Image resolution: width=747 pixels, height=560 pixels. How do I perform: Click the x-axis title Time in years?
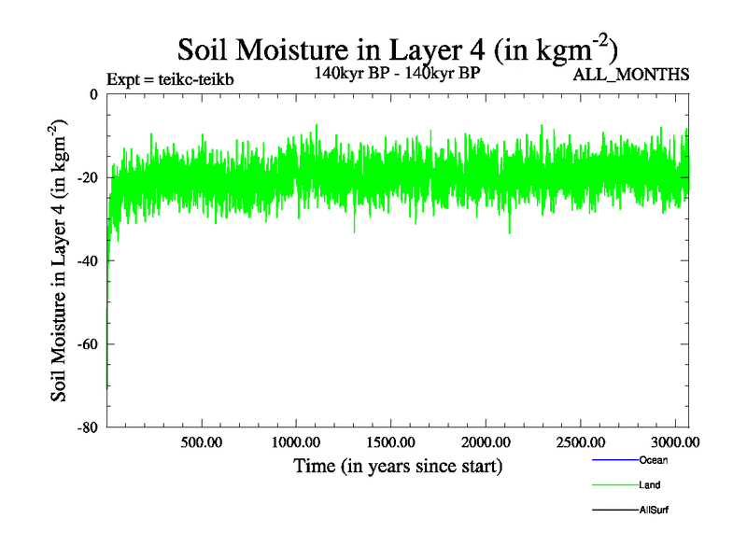pyautogui.click(x=398, y=466)
